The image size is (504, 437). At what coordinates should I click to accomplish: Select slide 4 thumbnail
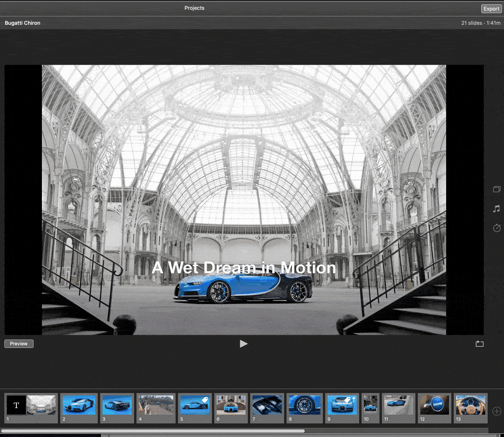tap(156, 405)
